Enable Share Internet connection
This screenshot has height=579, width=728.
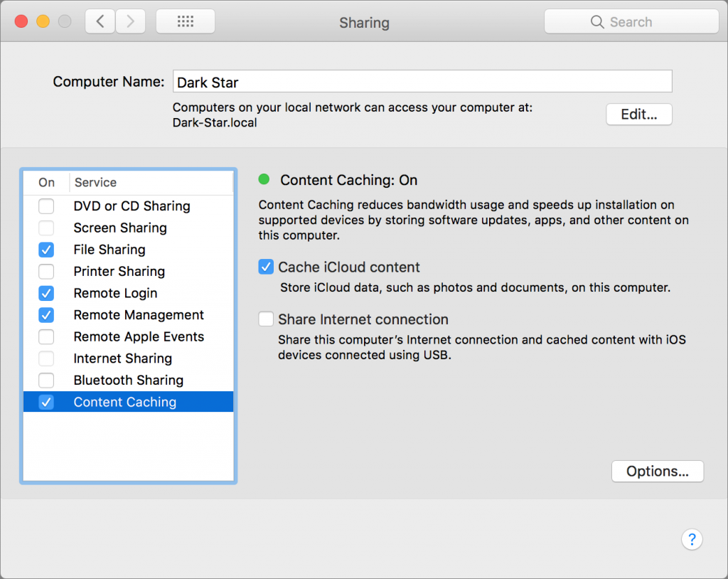point(265,319)
